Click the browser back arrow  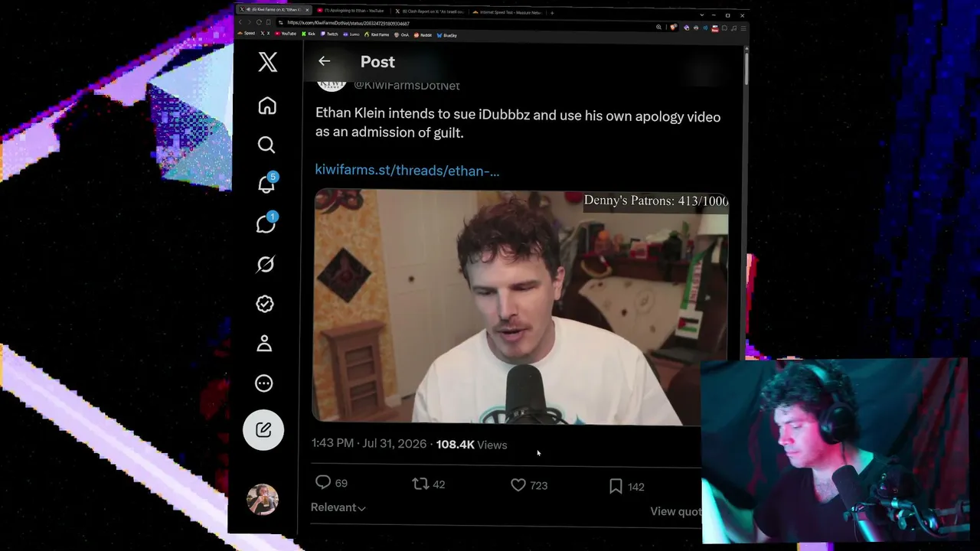point(240,21)
